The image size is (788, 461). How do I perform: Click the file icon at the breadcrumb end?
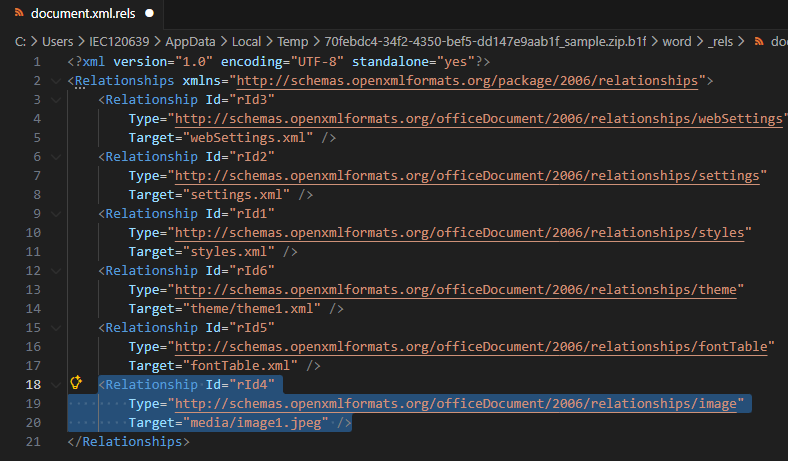click(x=759, y=42)
